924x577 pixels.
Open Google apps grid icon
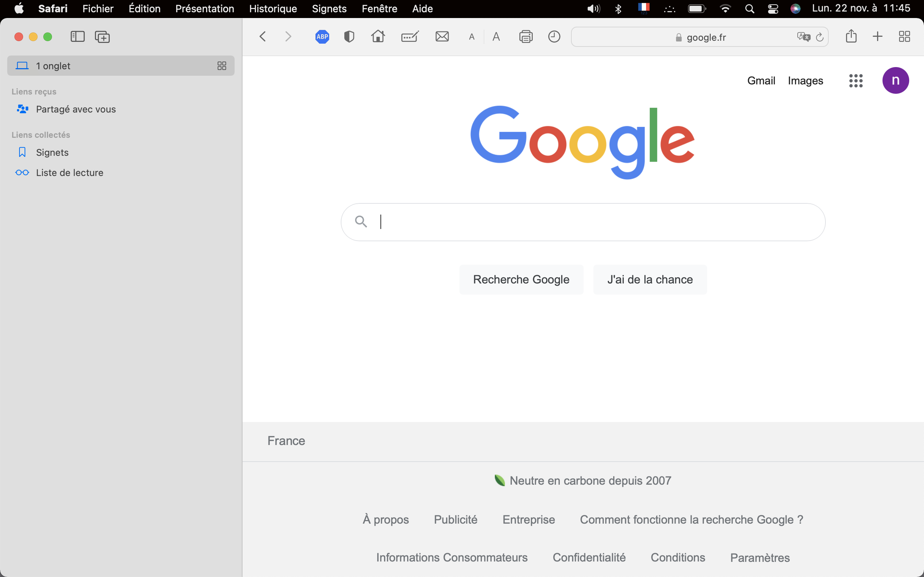856,80
